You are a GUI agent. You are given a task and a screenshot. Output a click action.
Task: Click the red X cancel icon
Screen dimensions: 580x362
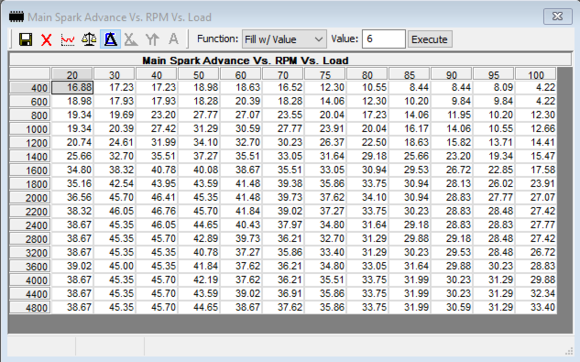(x=46, y=39)
